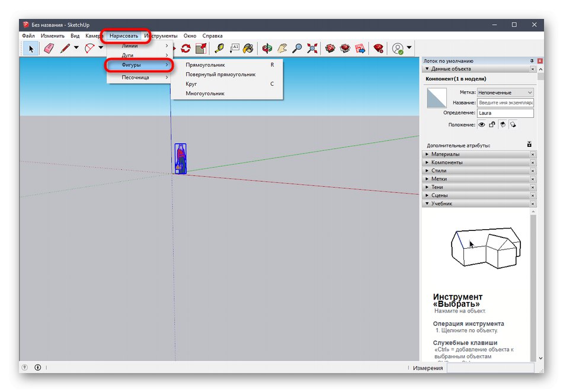Choose Многоугольник from the shapes submenu
The height and width of the screenshot is (392, 563).
click(228, 94)
